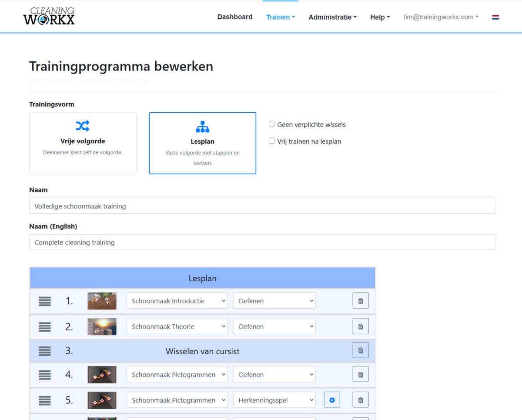This screenshot has height=420, width=522.
Task: Open the Dutch flag language selector
Action: (x=495, y=17)
